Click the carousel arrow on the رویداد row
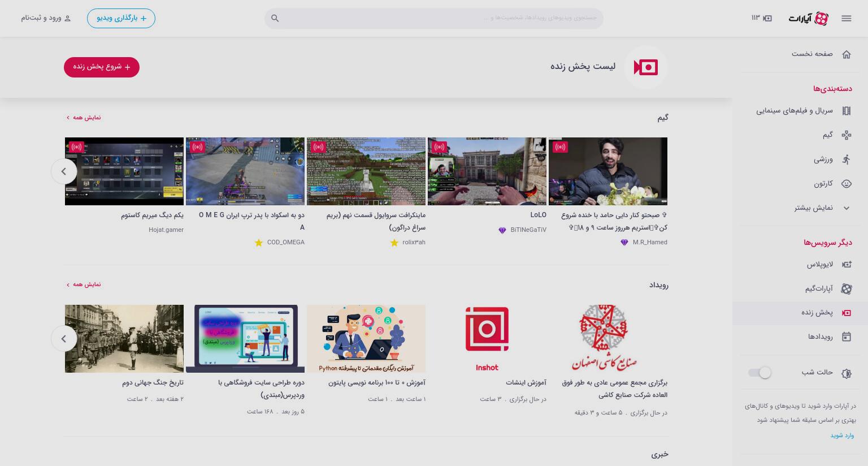 [64, 339]
